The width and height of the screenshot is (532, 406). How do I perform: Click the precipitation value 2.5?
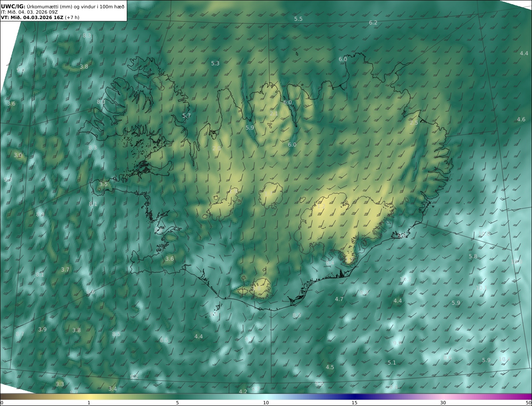[x=414, y=123]
